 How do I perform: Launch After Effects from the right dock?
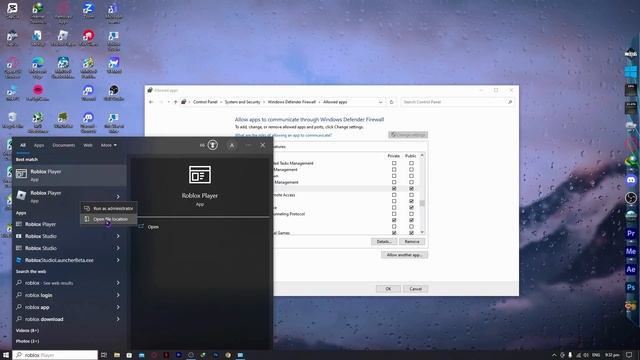631,269
